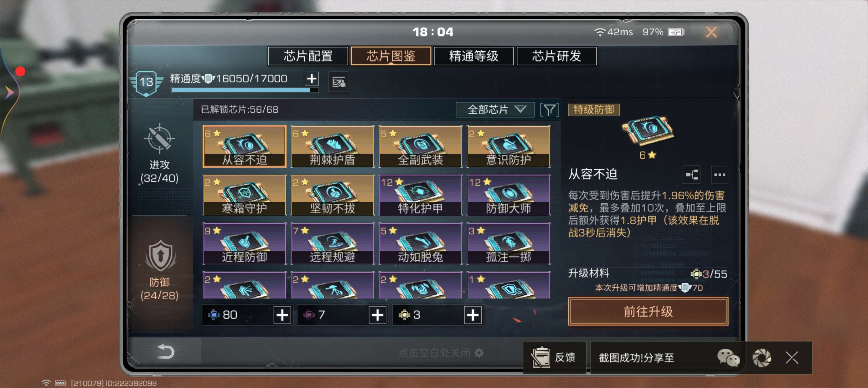The height and width of the screenshot is (388, 868).
Task: Open the three-dots more options icon
Action: pos(719,175)
